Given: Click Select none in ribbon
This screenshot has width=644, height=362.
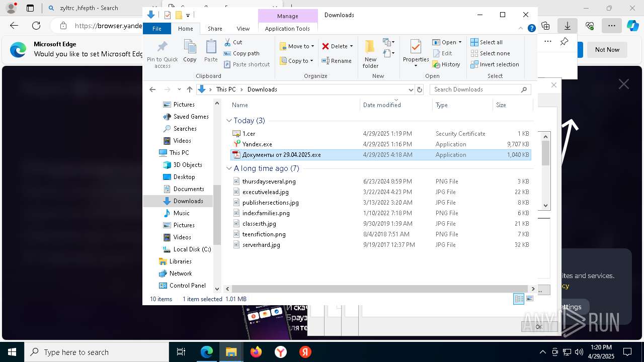Looking at the screenshot, I should point(490,53).
